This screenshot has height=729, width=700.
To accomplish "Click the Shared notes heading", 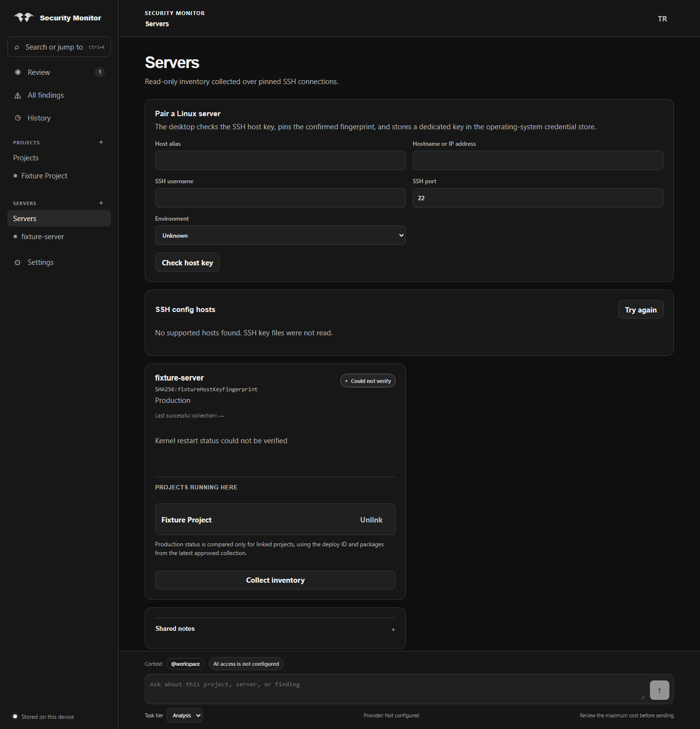I will tap(175, 628).
